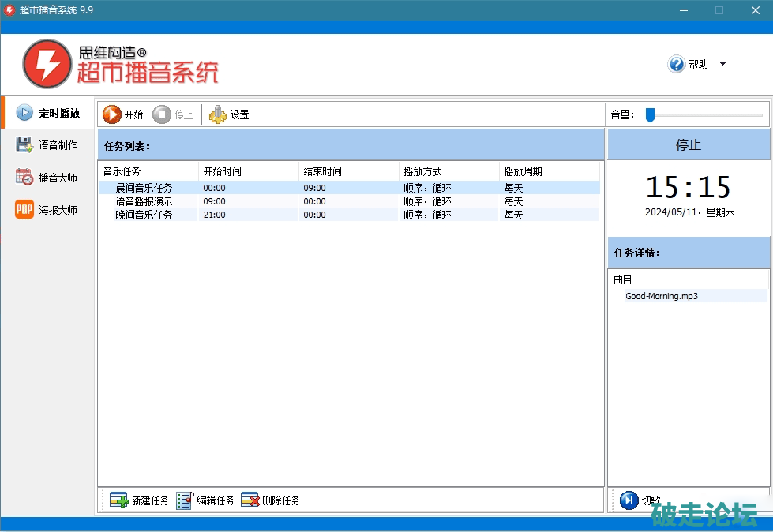773x532 pixels.
Task: Click the 开始 play icon in toolbar
Action: pyautogui.click(x=112, y=114)
